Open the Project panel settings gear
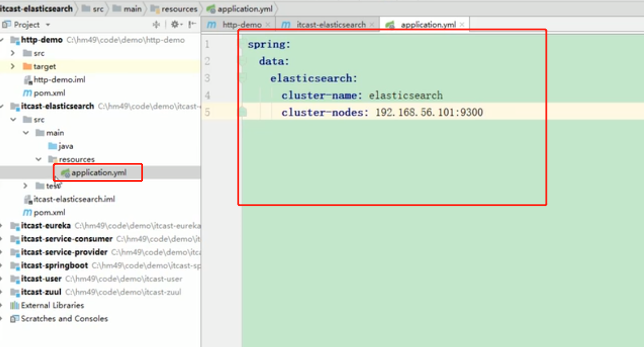The height and width of the screenshot is (347, 644). click(x=175, y=25)
